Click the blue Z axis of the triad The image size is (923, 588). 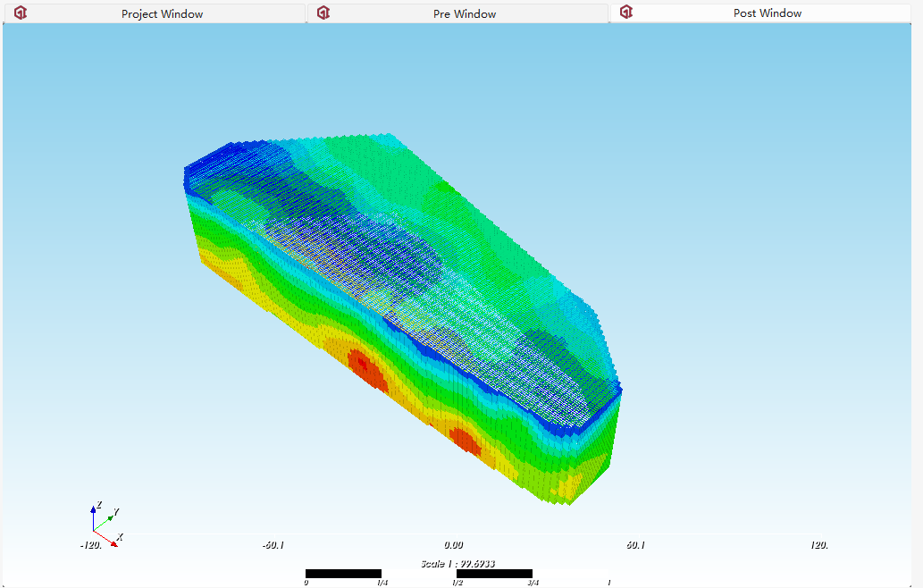pos(93,517)
